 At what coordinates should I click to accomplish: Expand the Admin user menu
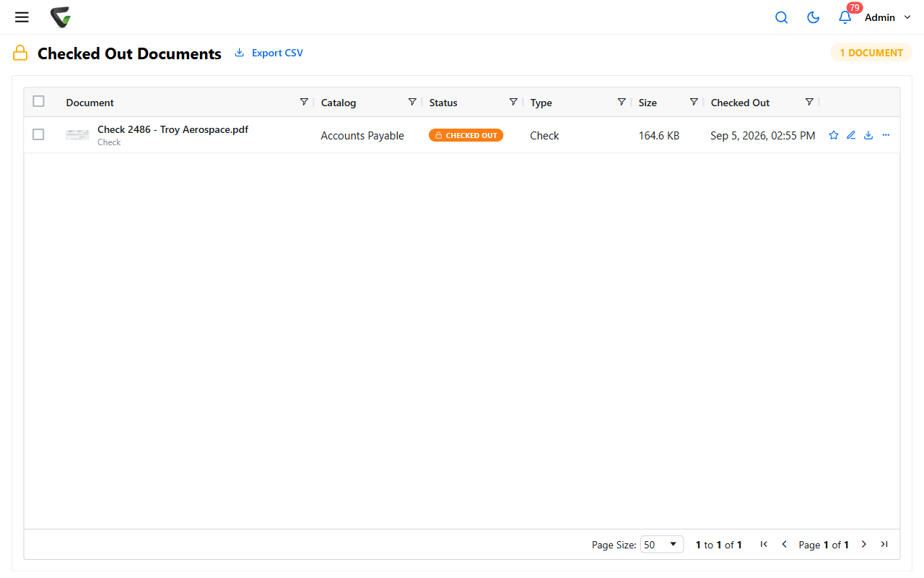click(x=888, y=17)
